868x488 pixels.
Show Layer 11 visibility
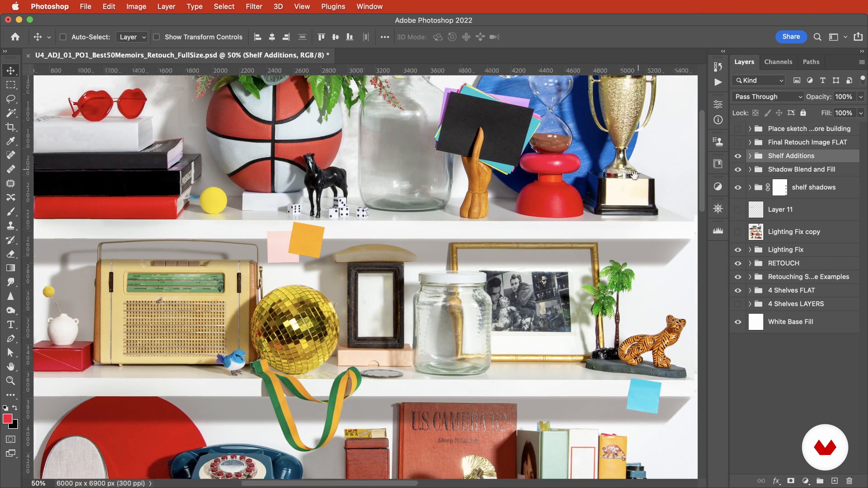point(738,209)
